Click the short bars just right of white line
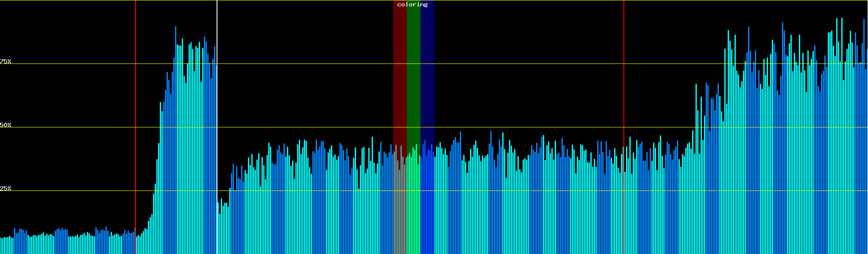 pos(223,229)
